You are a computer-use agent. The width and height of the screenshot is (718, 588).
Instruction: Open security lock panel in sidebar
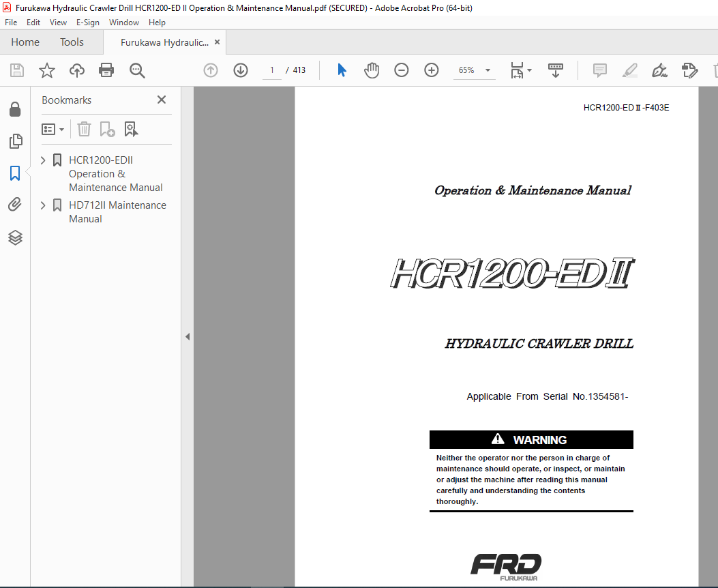(15, 109)
